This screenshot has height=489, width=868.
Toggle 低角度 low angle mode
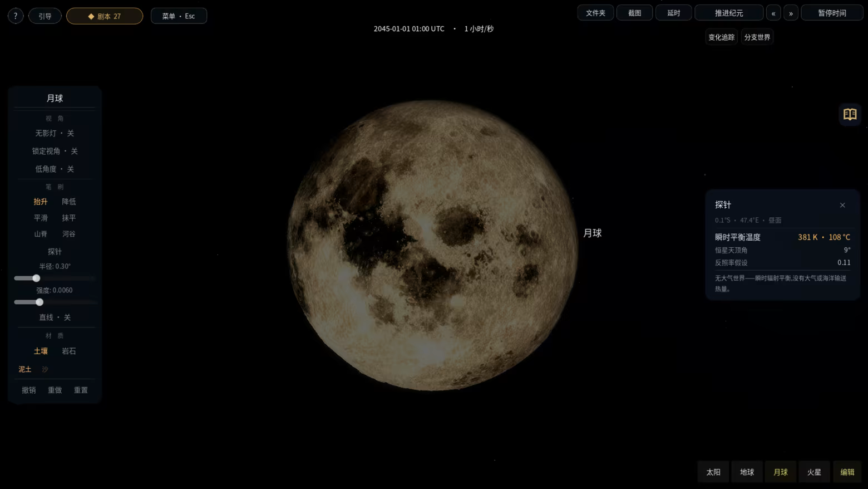click(x=55, y=169)
